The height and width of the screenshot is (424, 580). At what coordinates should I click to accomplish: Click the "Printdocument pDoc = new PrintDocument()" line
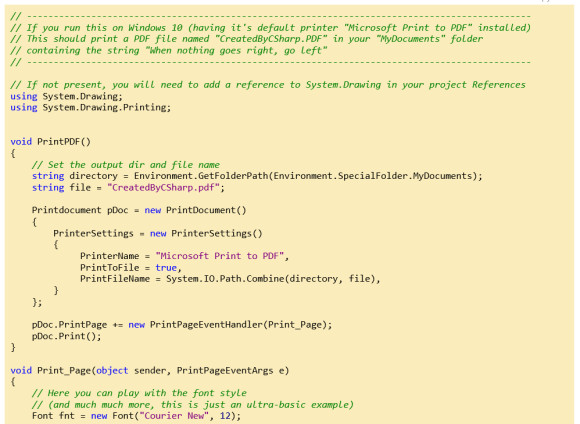click(139, 210)
